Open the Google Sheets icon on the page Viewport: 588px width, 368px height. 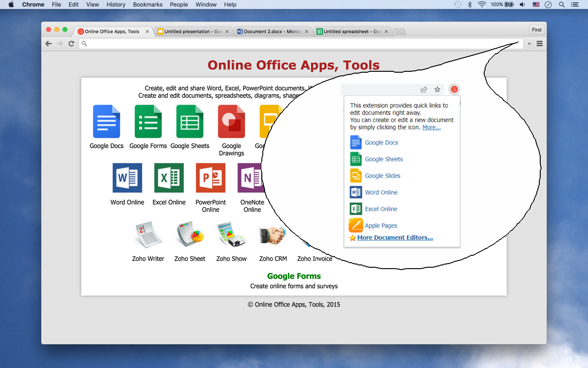point(190,121)
